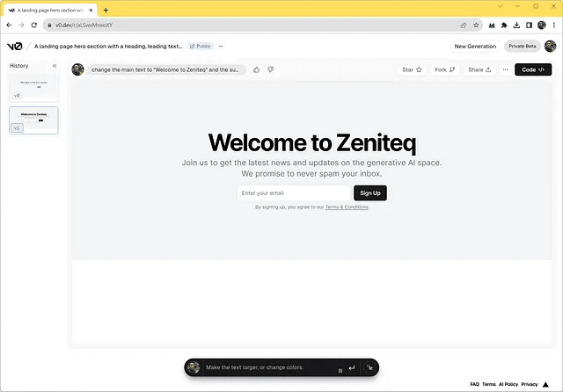The height and width of the screenshot is (392, 563).
Task: Open the v0 account avatar menu
Action: 550,47
